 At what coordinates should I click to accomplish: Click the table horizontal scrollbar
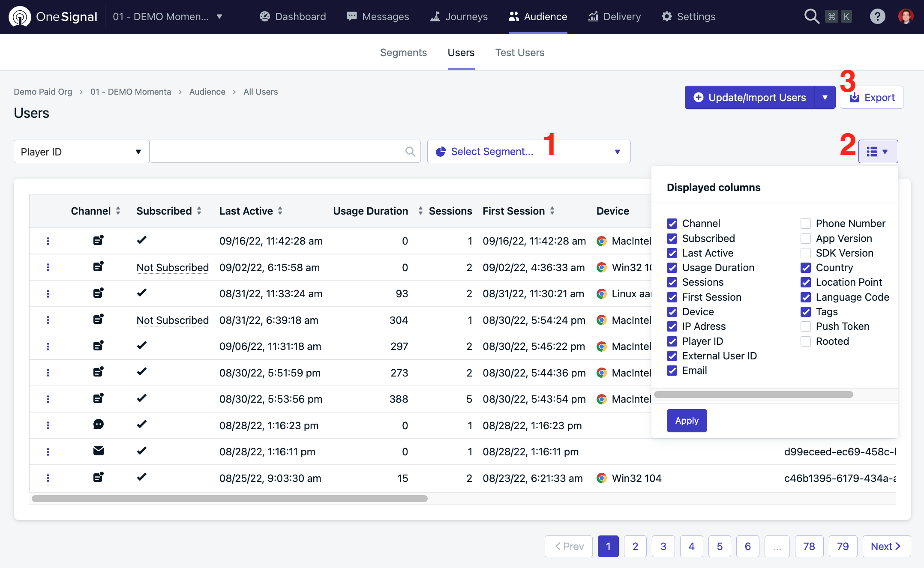(229, 499)
